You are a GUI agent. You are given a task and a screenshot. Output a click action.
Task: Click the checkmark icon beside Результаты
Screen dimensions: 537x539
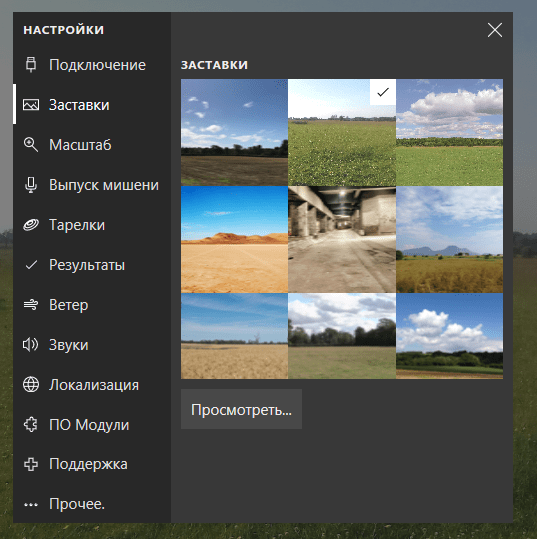[31, 265]
